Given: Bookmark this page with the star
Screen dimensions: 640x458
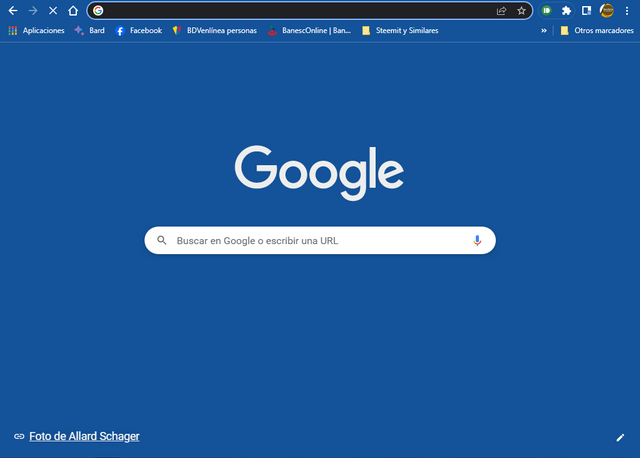Looking at the screenshot, I should click(521, 11).
